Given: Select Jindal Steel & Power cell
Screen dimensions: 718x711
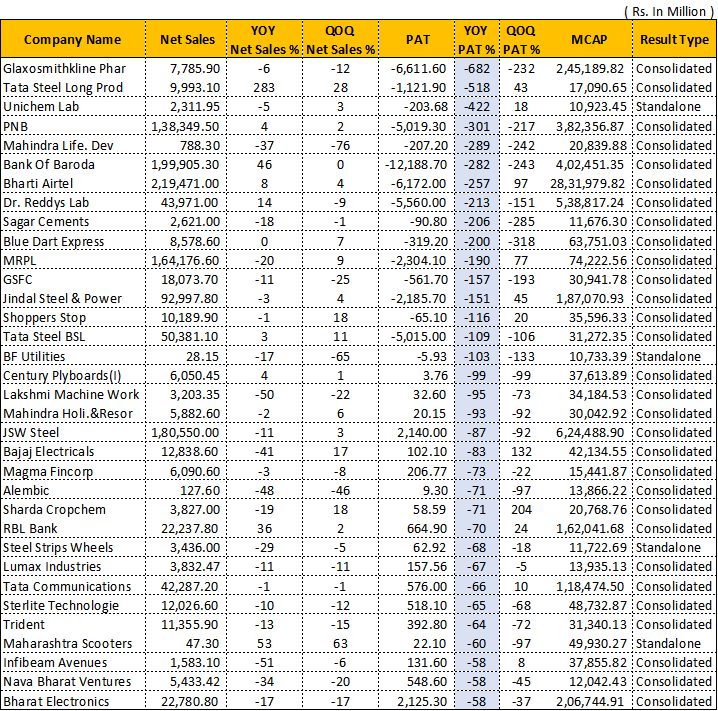Looking at the screenshot, I should point(62,299).
